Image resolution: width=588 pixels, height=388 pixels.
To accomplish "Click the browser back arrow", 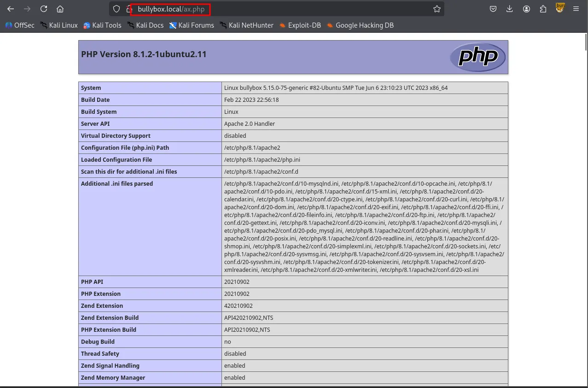I will click(x=11, y=9).
